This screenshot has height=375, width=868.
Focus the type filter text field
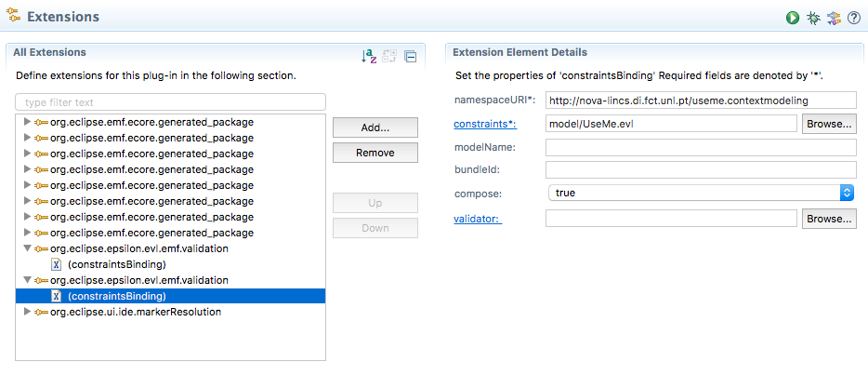170,102
